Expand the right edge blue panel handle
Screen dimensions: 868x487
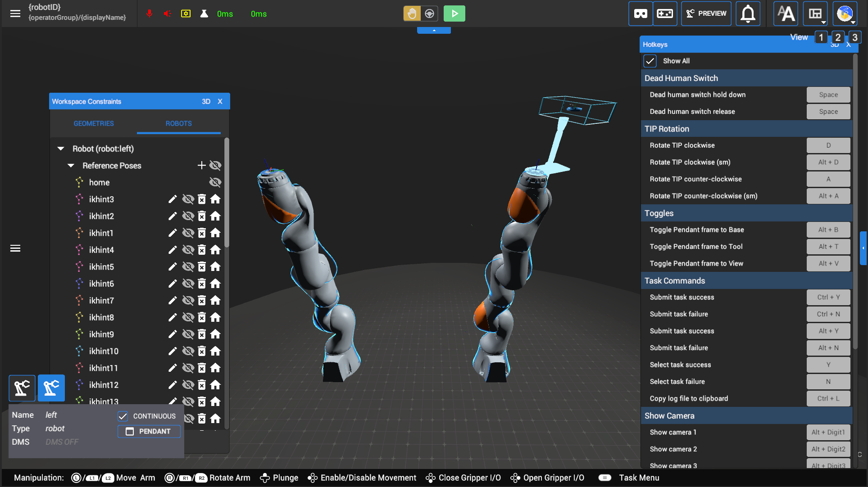click(x=863, y=248)
